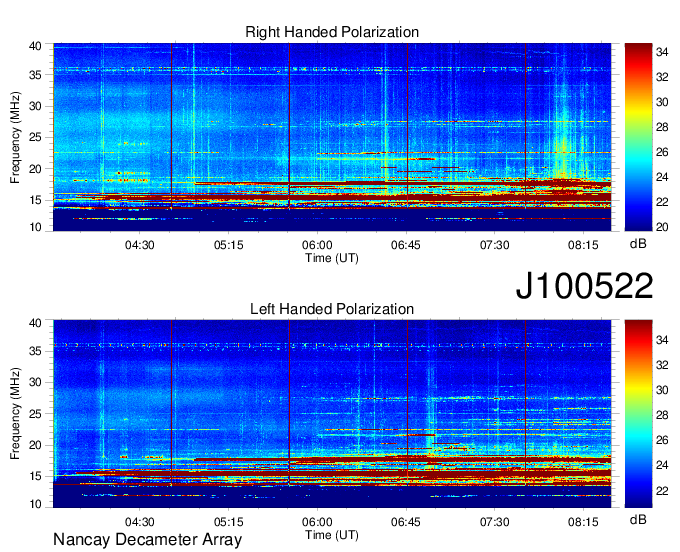The width and height of the screenshot is (680, 552).
Task: Click "05:15" time tick under left-handed plot
Action: tap(229, 522)
